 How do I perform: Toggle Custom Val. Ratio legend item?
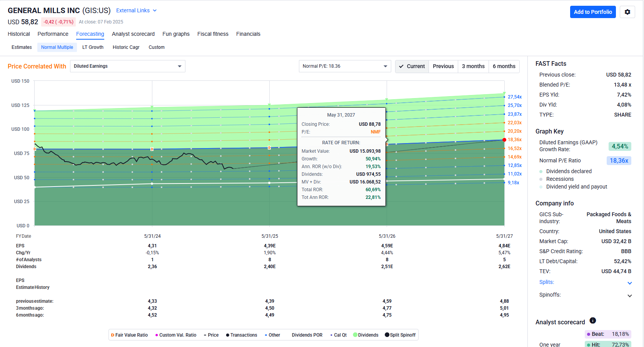point(176,335)
